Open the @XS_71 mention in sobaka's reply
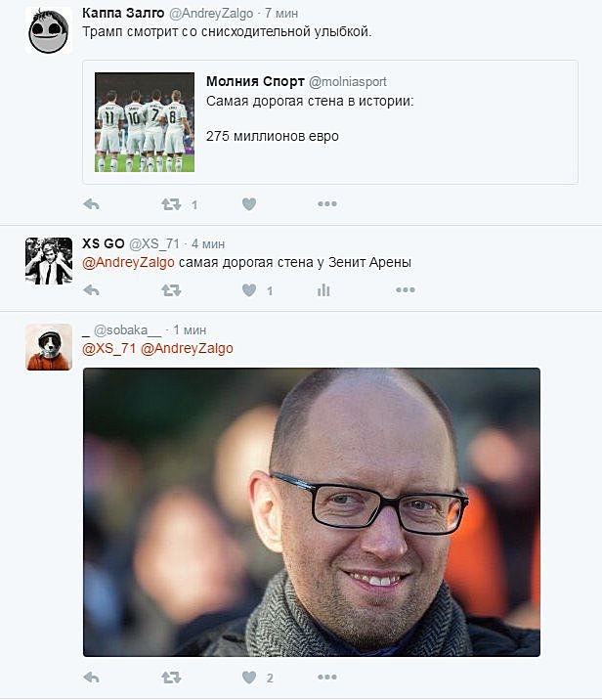The image size is (602, 700). coord(108,349)
